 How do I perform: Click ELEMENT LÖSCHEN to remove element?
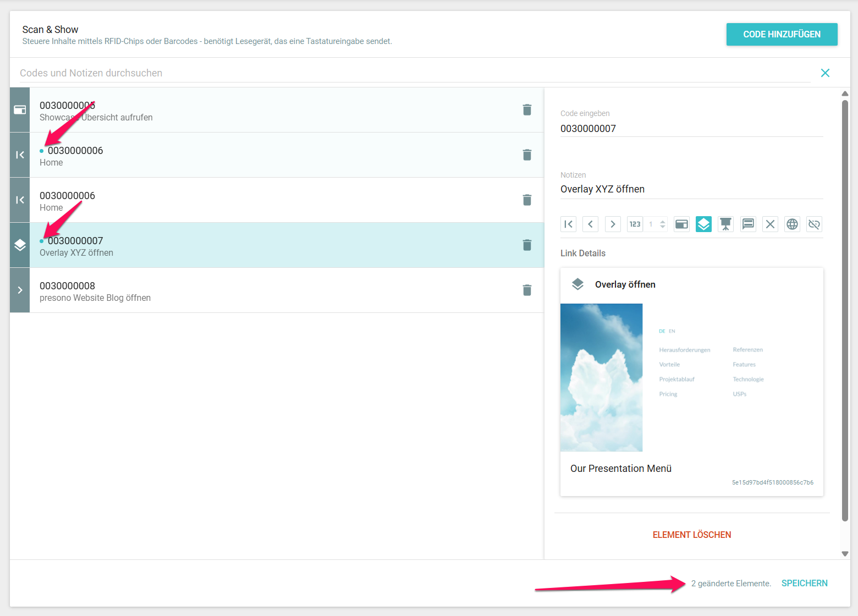(691, 535)
